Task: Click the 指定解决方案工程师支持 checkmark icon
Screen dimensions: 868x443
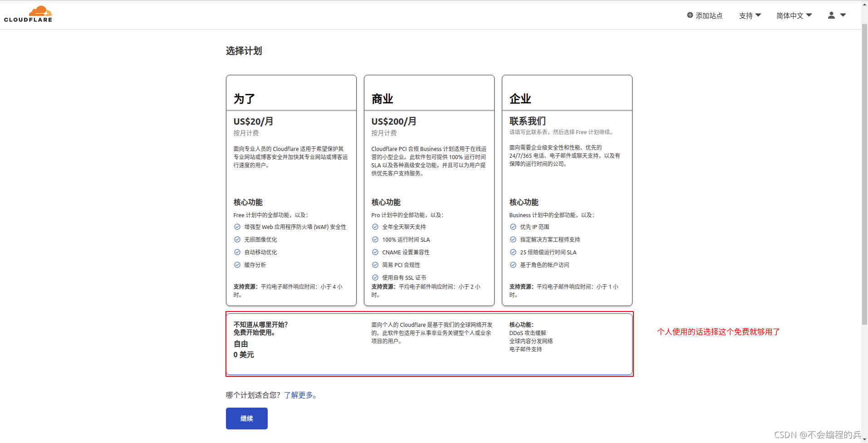Action: 513,239
